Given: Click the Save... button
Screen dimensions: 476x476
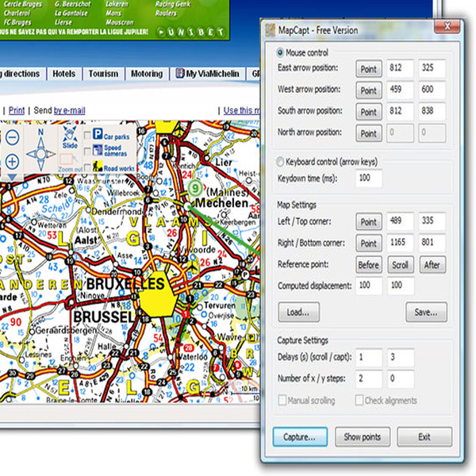Looking at the screenshot, I should click(x=426, y=312).
